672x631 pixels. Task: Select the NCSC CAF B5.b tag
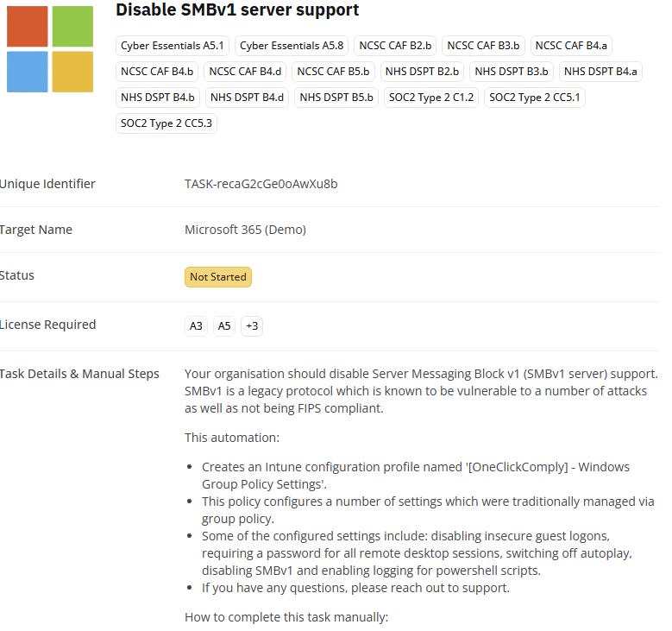[x=333, y=72]
